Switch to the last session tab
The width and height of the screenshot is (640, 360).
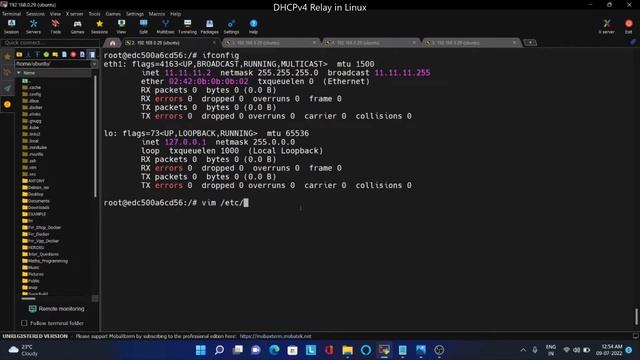(471, 43)
